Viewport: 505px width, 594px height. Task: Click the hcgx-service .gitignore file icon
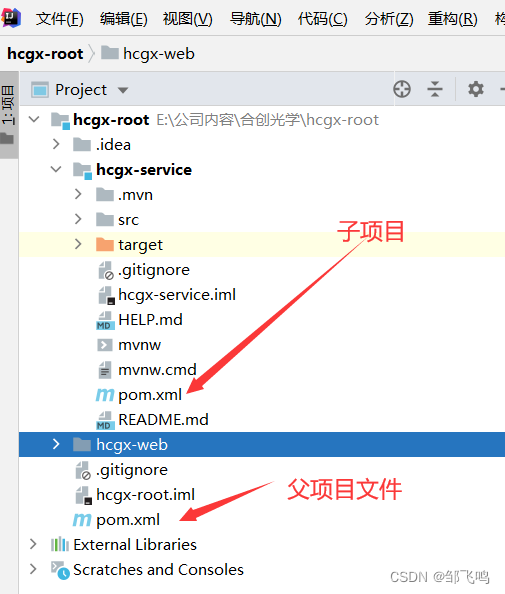(x=106, y=270)
